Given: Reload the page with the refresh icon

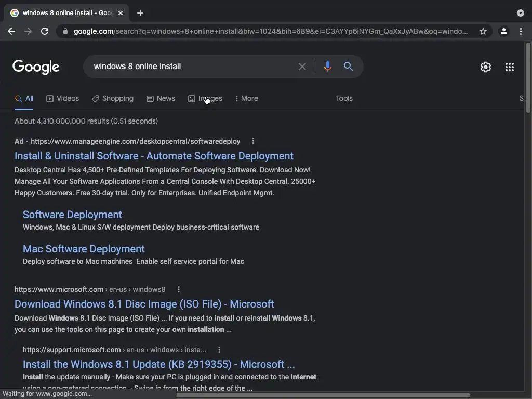Looking at the screenshot, I should pos(45,31).
